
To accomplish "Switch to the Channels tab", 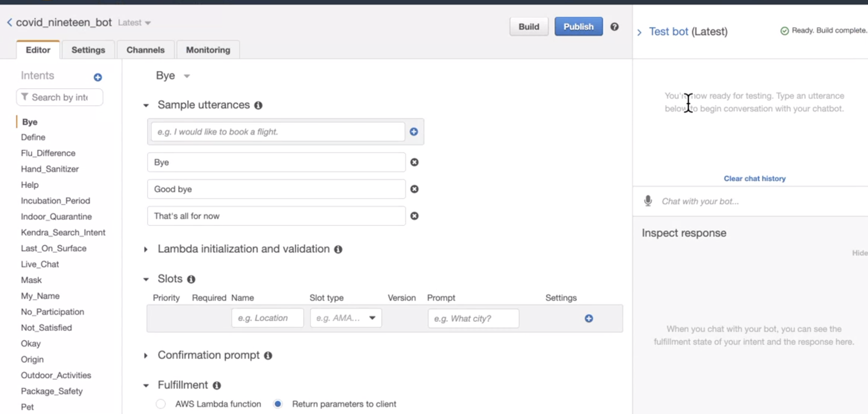I will (145, 50).
